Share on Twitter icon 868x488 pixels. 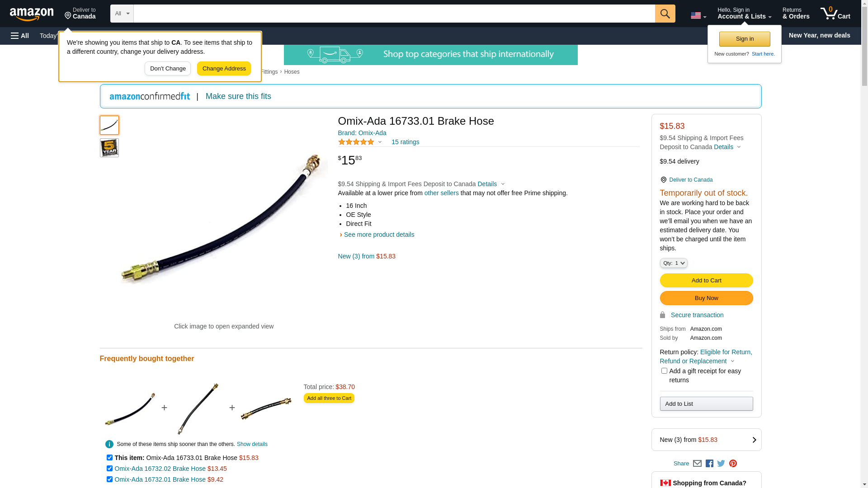tap(721, 464)
